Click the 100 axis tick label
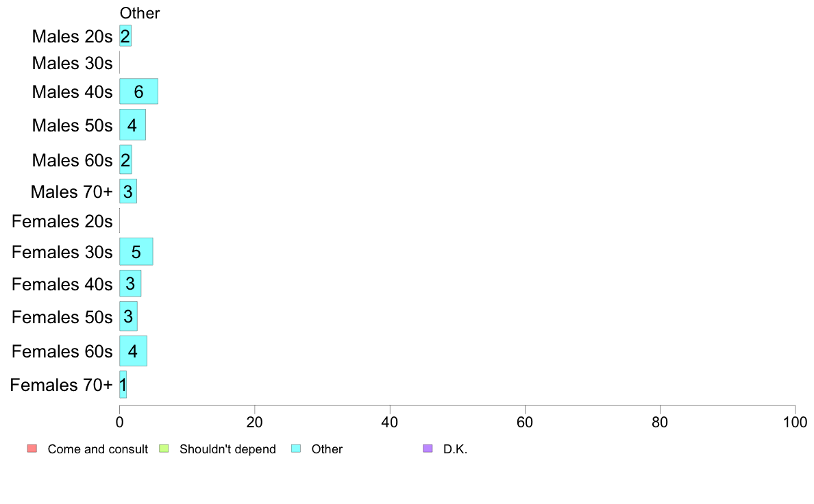The height and width of the screenshot is (504, 814). point(795,423)
